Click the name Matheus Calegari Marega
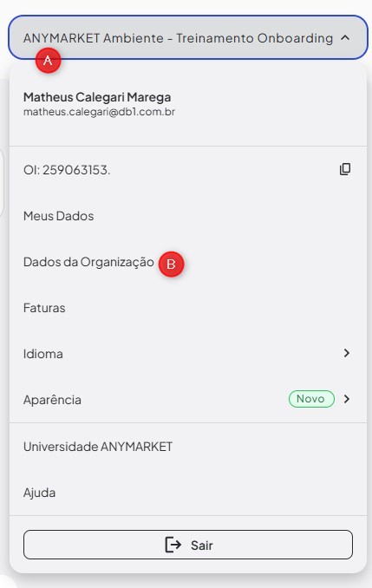372x588 pixels. click(x=97, y=97)
